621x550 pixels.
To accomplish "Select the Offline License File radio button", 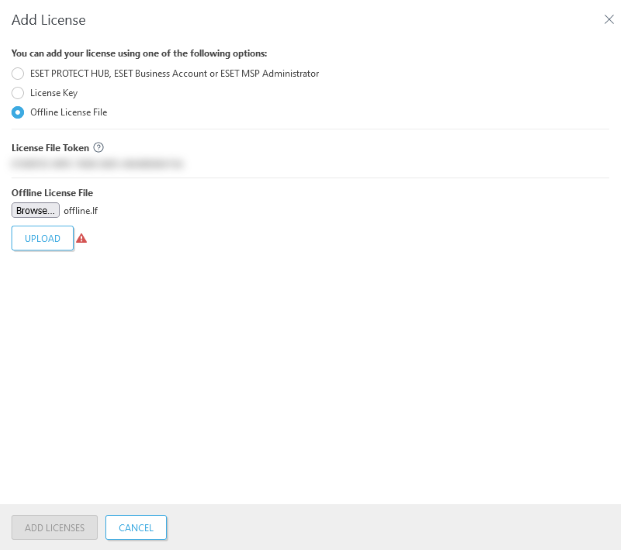I will click(x=17, y=112).
